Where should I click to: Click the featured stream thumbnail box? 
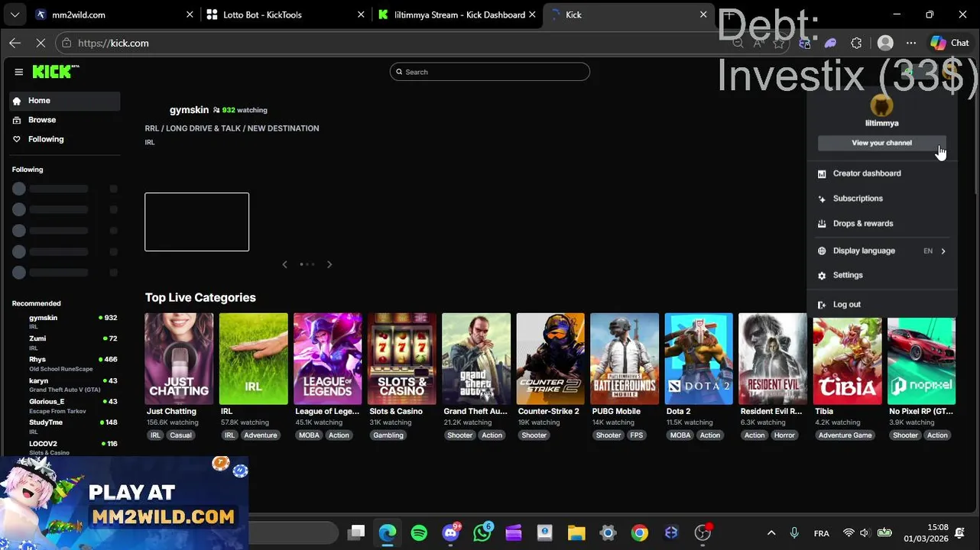click(x=196, y=222)
